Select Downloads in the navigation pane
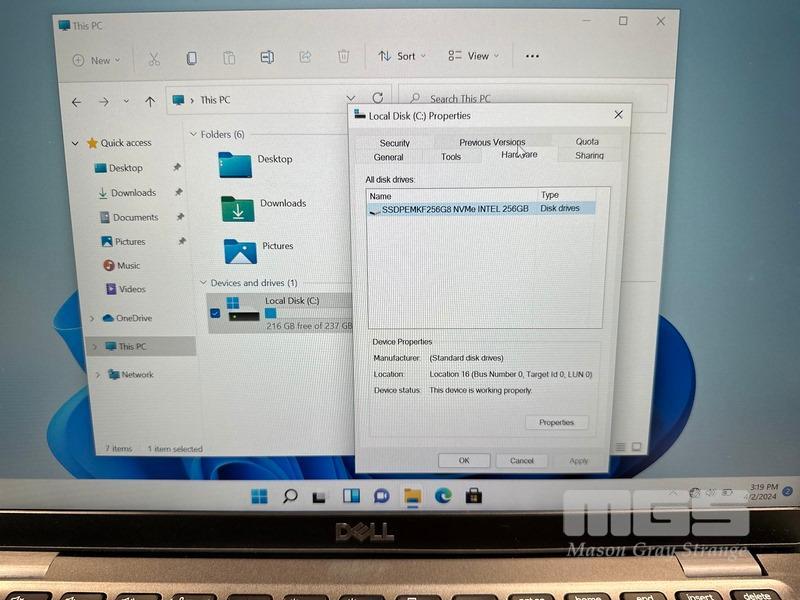 tap(133, 193)
